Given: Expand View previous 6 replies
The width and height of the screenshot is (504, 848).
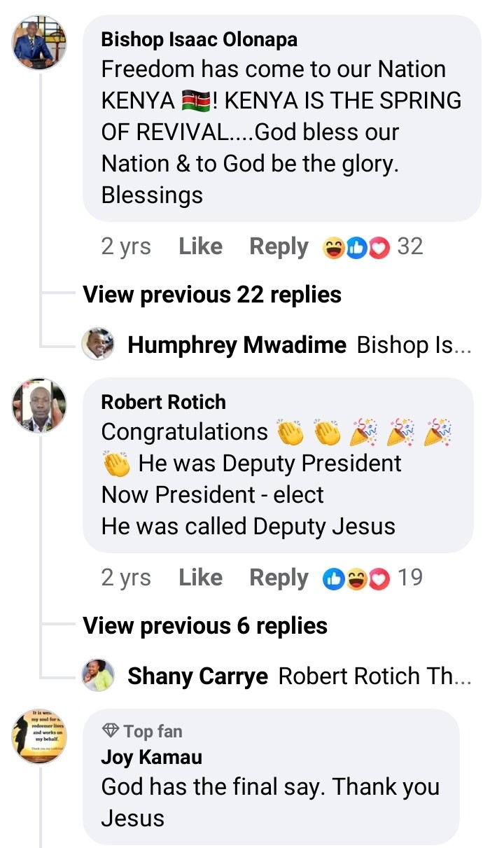Looking at the screenshot, I should pyautogui.click(x=205, y=625).
